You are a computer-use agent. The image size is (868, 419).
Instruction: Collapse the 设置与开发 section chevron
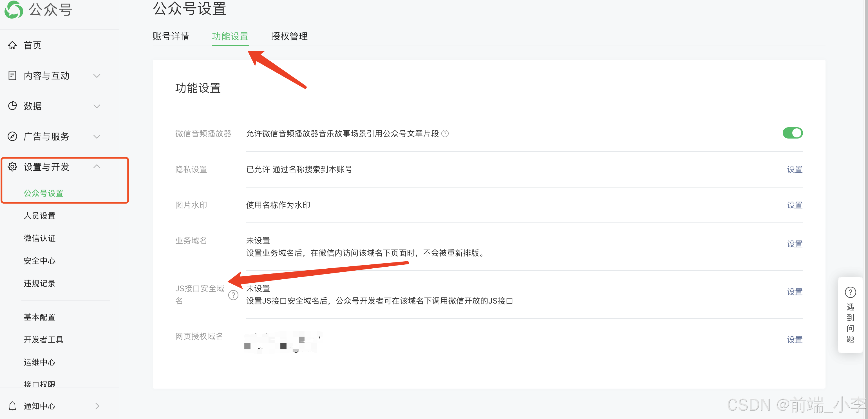click(x=97, y=166)
